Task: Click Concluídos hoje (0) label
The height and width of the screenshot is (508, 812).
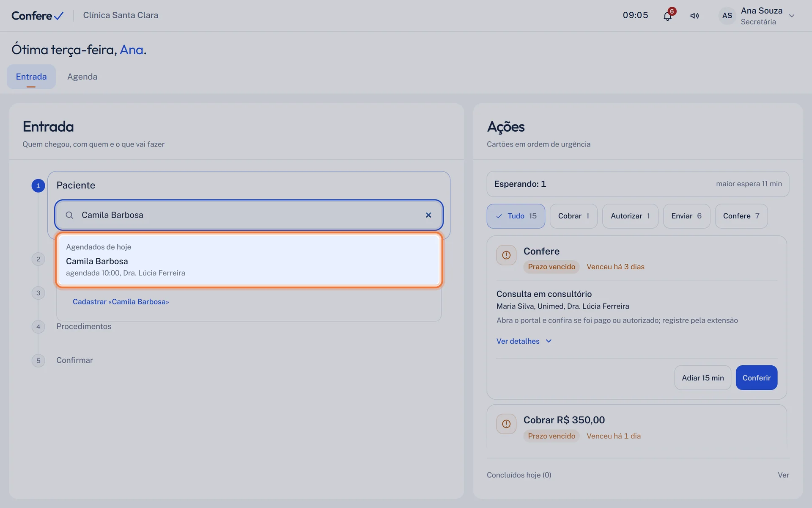Action: 519,475
